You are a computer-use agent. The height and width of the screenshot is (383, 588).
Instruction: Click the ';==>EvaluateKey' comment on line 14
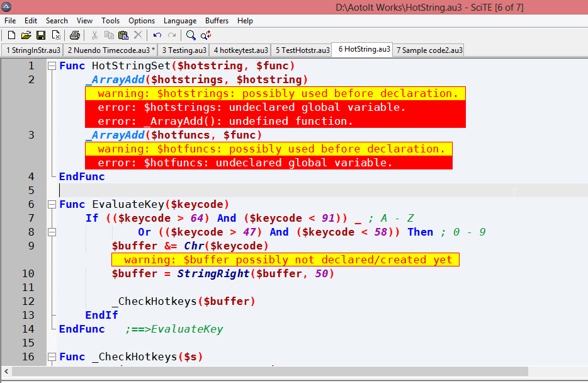174,329
